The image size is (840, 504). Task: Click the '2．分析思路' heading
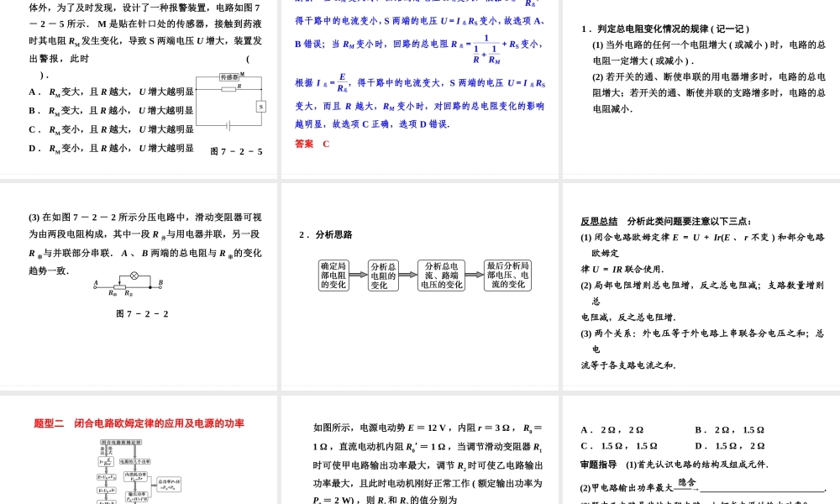tap(326, 234)
